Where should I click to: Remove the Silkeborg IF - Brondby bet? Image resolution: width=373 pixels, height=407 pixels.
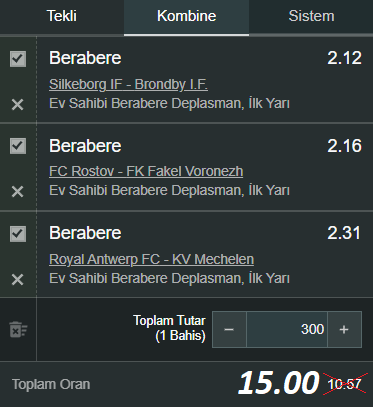[17, 105]
